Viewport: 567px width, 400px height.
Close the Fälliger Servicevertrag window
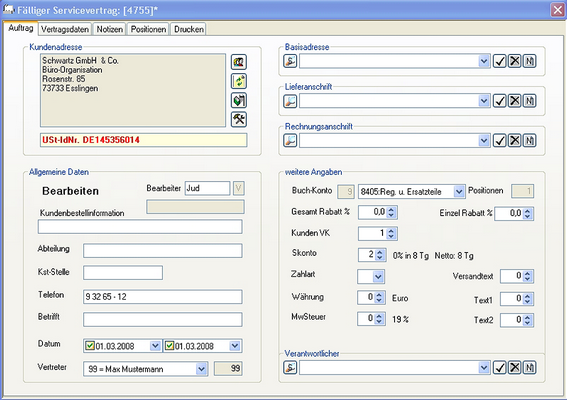[557, 10]
